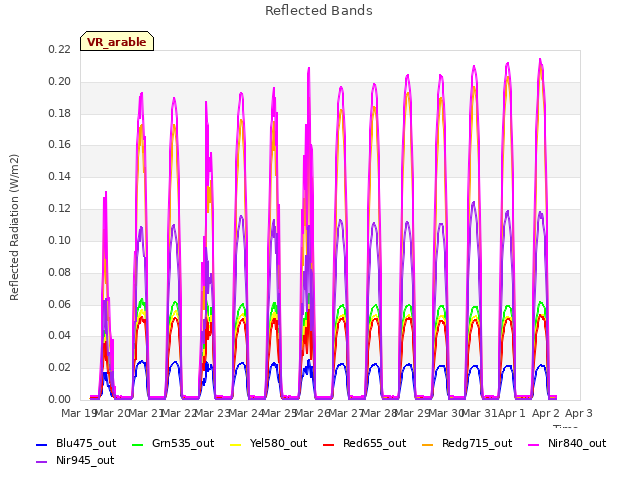The height and width of the screenshot is (480, 640).
Task: Click the Red655_out legend label
Action: [374, 443]
